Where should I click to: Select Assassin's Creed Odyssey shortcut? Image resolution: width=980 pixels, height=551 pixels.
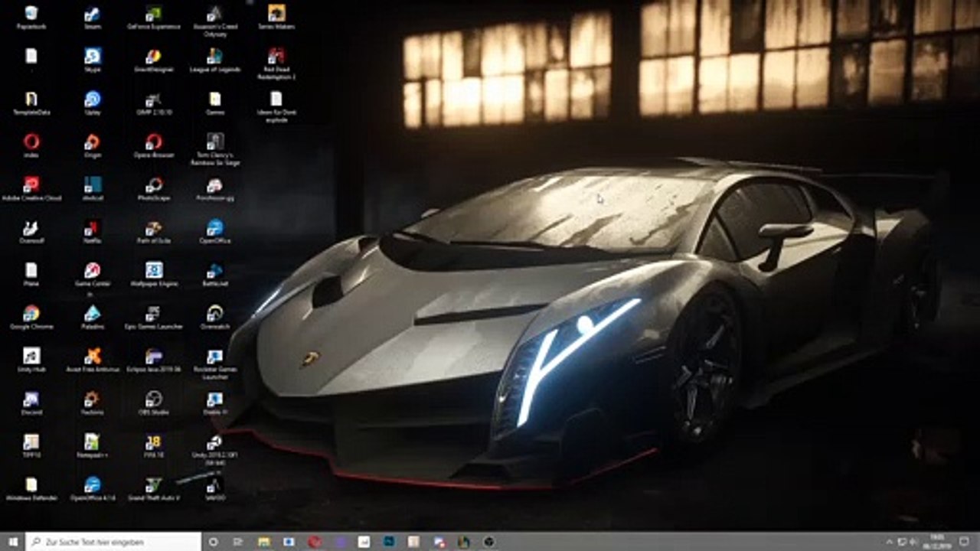coord(214,19)
